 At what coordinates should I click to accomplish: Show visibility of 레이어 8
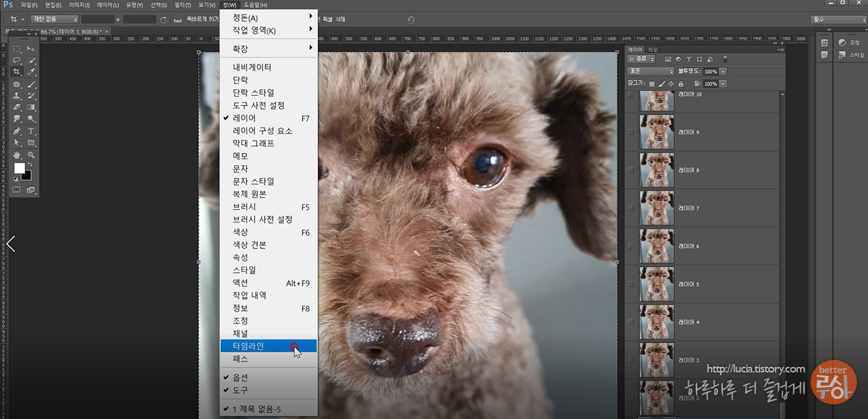coord(631,170)
